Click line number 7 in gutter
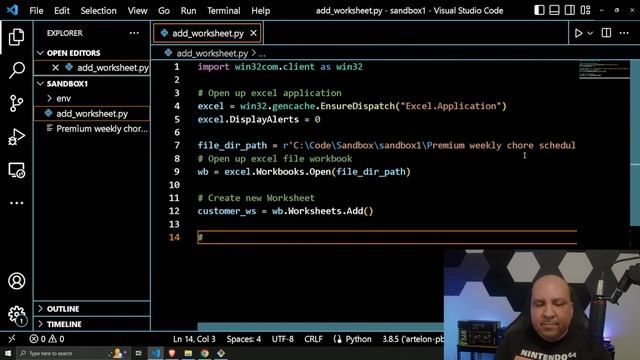The image size is (640, 360). click(177, 145)
